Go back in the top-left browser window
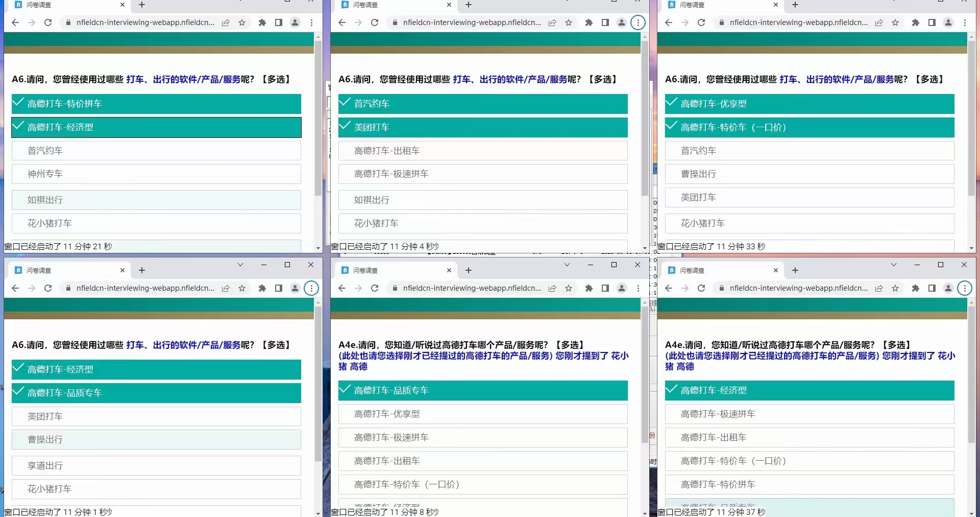Image resolution: width=980 pixels, height=517 pixels. point(15,22)
